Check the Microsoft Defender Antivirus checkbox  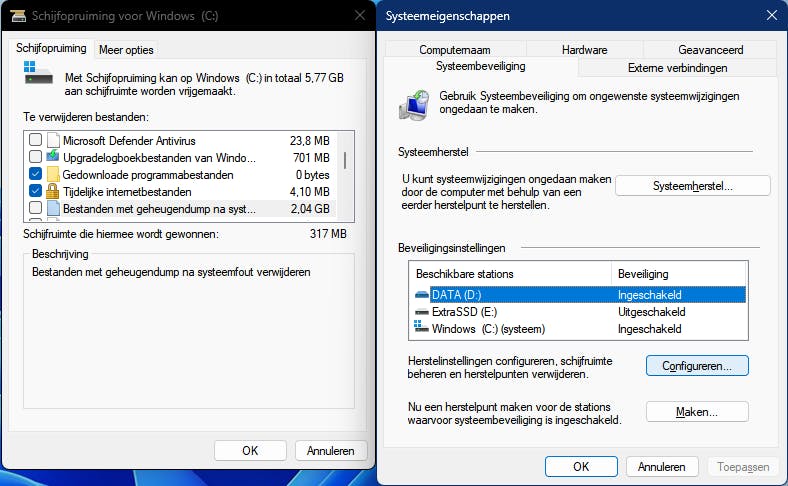pyautogui.click(x=35, y=139)
